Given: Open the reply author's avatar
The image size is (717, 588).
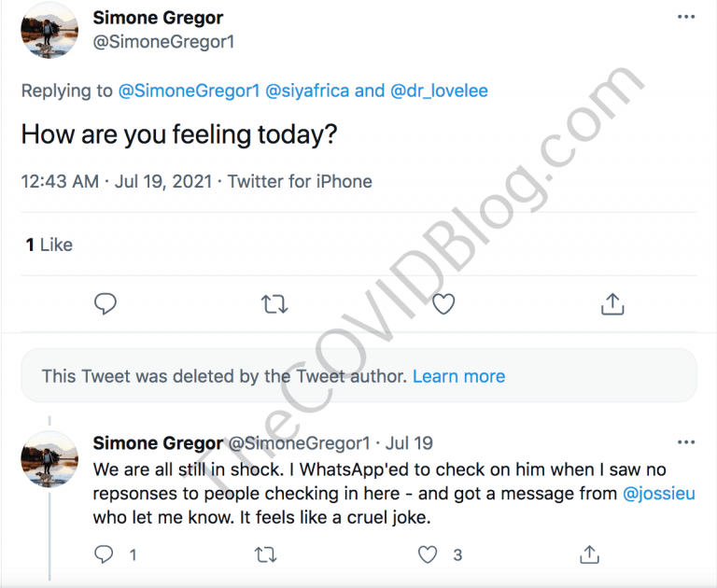Looking at the screenshot, I should pos(49,460).
